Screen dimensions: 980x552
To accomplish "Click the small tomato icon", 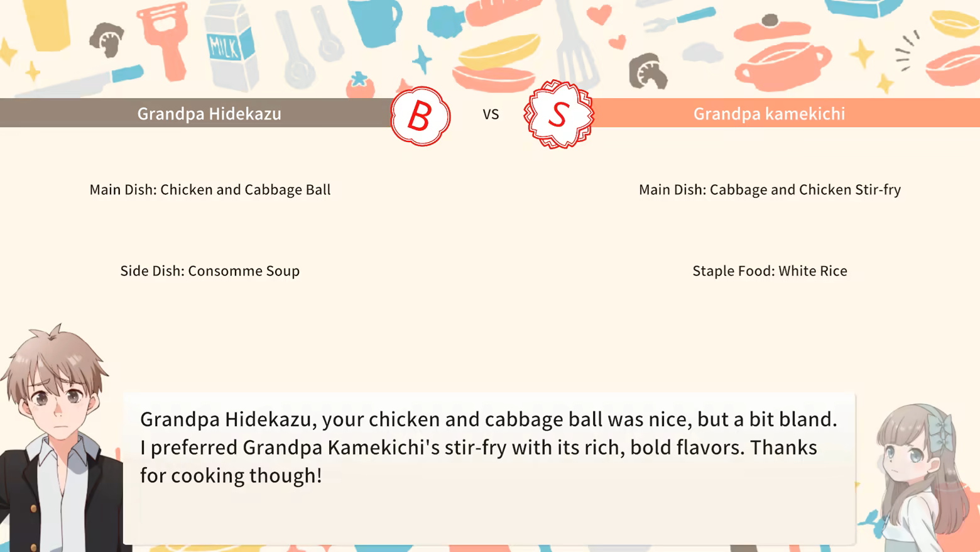I will [360, 86].
